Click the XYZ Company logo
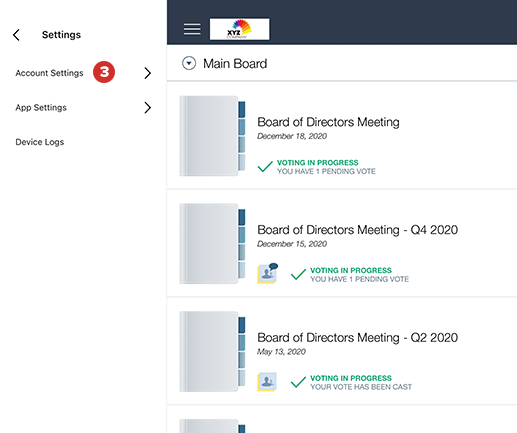This screenshot has width=517, height=433. (239, 29)
